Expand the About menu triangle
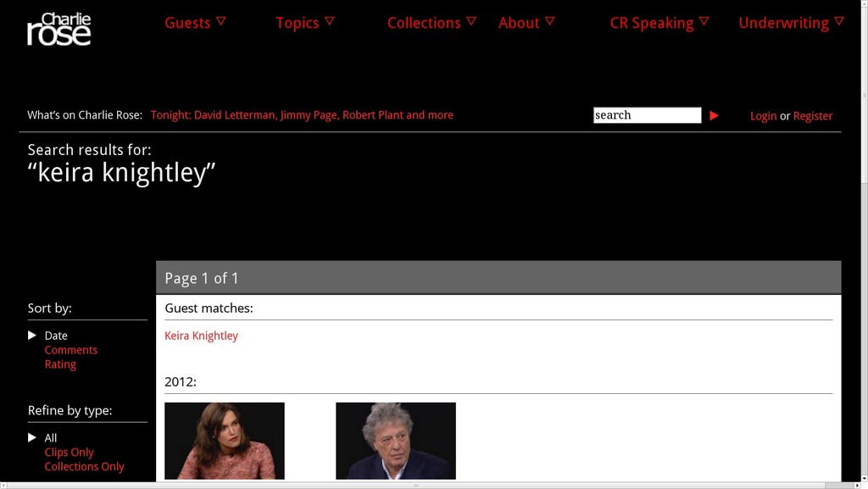 pos(549,21)
